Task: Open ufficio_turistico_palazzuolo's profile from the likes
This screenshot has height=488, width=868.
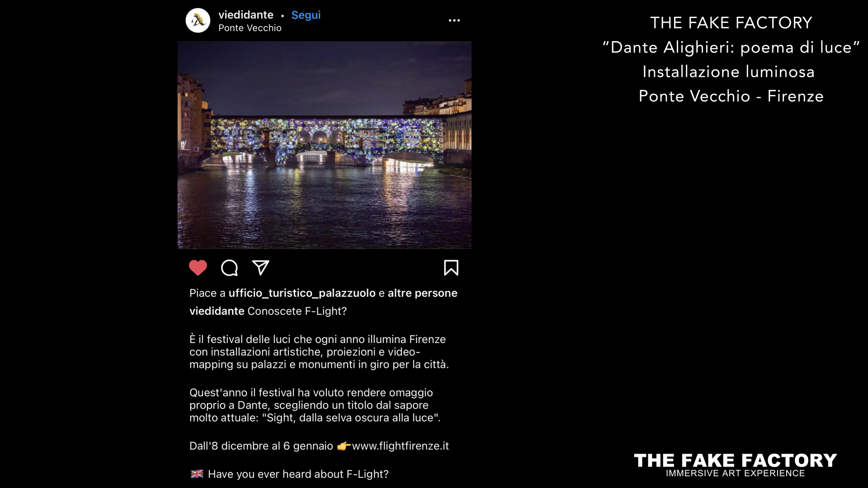Action: 302,293
